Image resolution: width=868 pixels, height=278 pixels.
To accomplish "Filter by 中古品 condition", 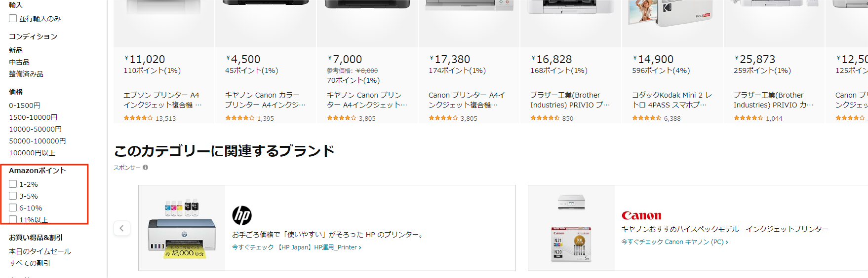I will (19, 62).
